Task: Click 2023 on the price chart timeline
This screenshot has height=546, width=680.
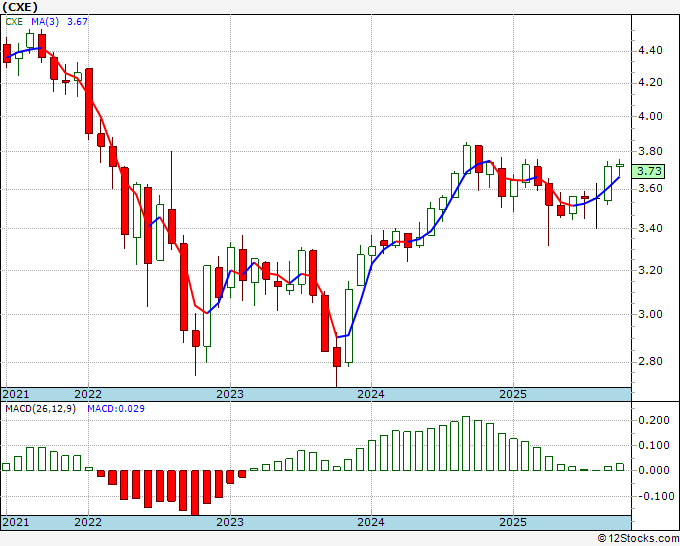Action: point(230,394)
